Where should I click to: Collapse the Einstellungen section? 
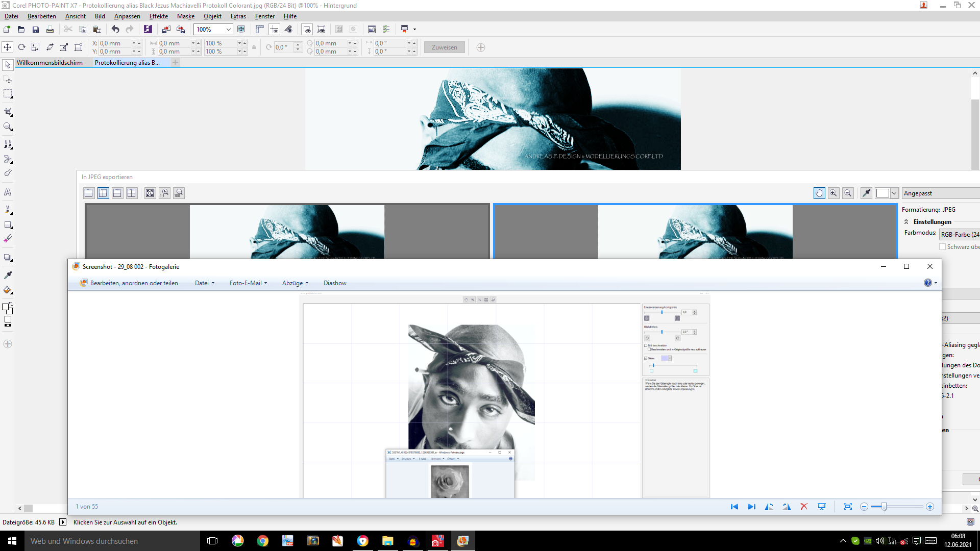906,222
